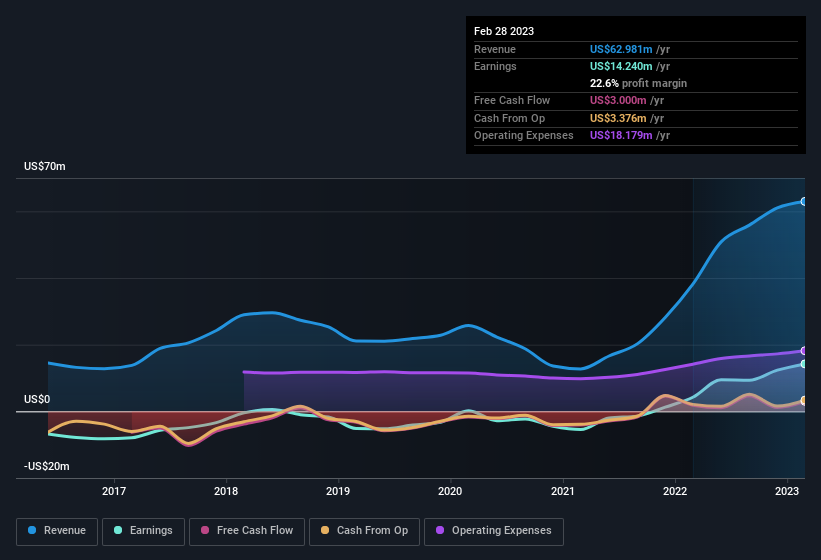Image resolution: width=821 pixels, height=560 pixels.
Task: Toggle the Revenue legend button
Action: [57, 531]
